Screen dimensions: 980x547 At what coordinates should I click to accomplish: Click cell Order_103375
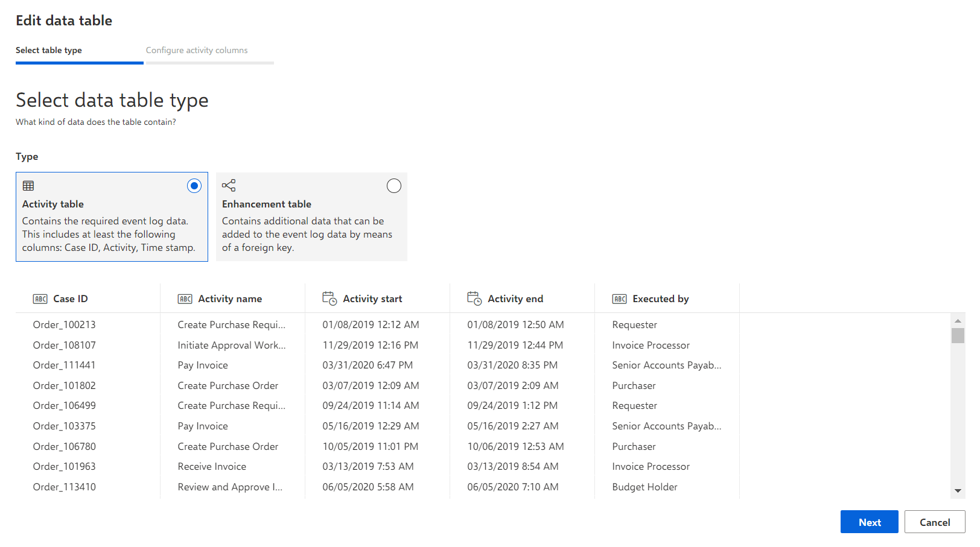point(65,426)
